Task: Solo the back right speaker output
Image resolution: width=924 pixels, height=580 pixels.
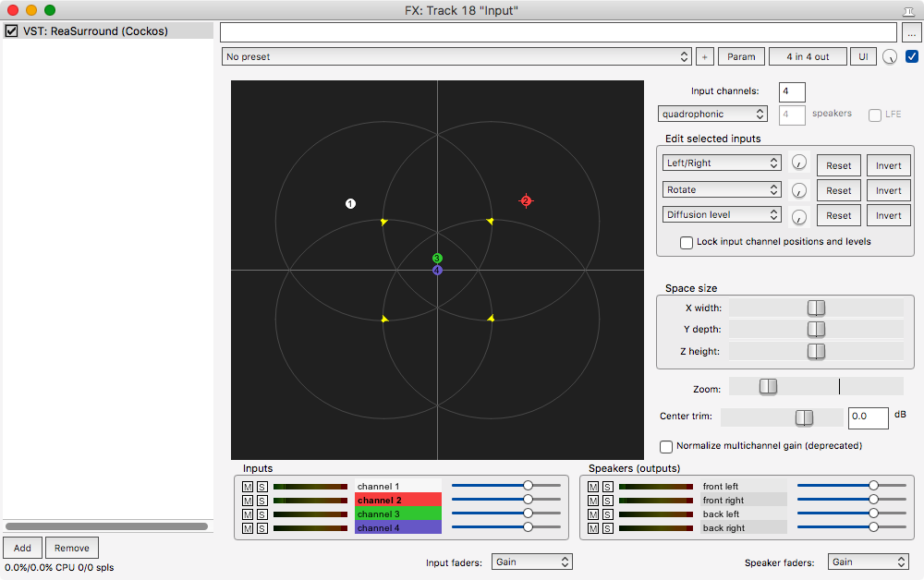Action: pyautogui.click(x=607, y=528)
